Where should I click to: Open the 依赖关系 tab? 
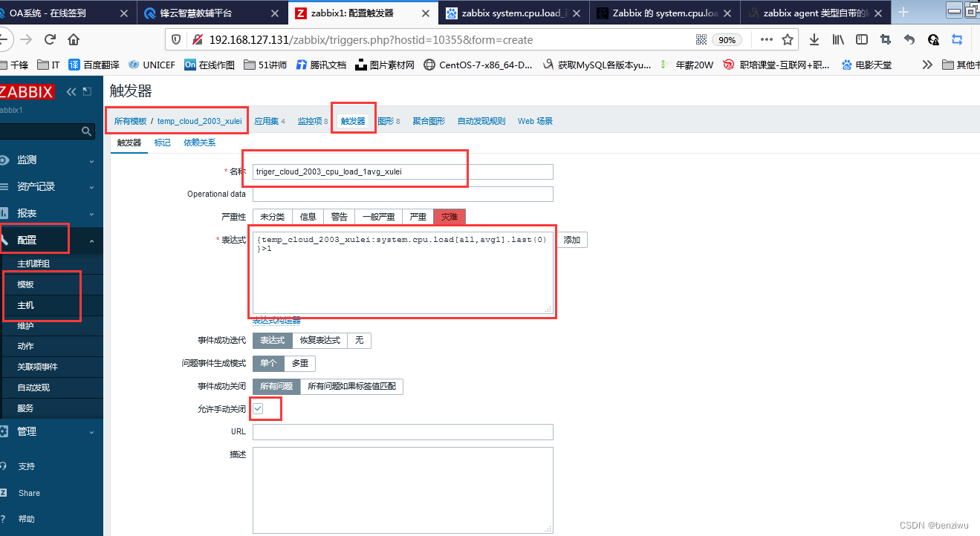pos(200,143)
